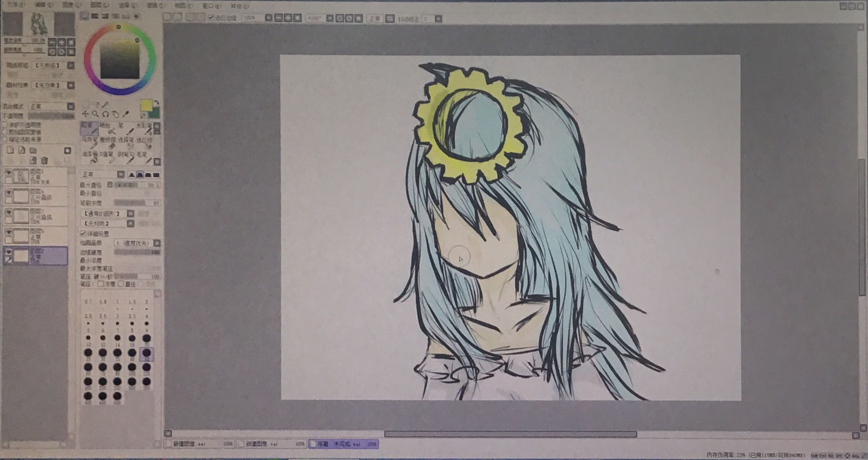Create a new layer with the page icon
The height and width of the screenshot is (460, 868).
point(10,150)
